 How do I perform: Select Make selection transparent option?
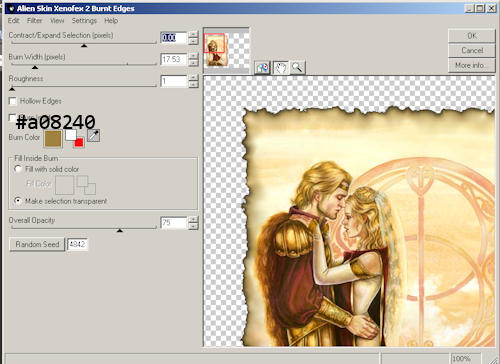coord(18,201)
